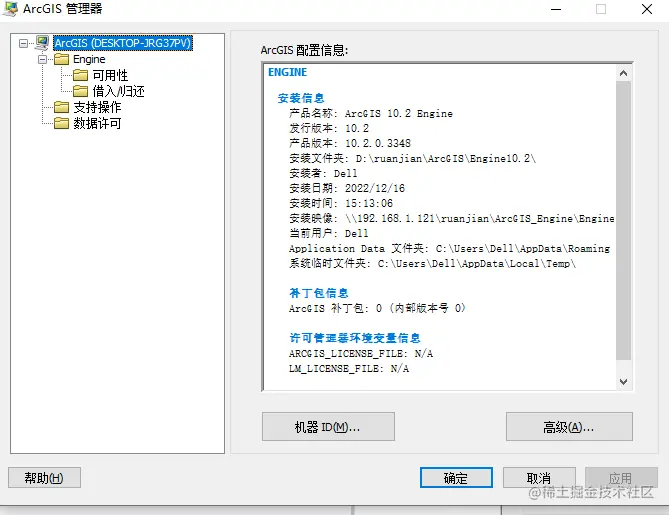Click the 安装时间: 15:13:06 line
The height and width of the screenshot is (515, 669).
pos(341,203)
